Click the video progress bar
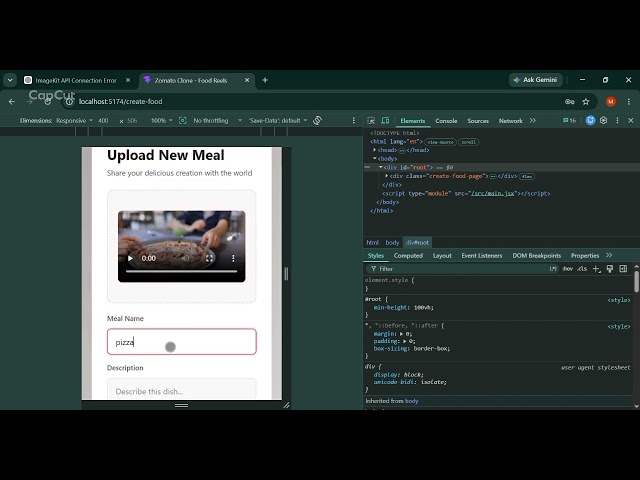This screenshot has height=480, width=640. 182,271
